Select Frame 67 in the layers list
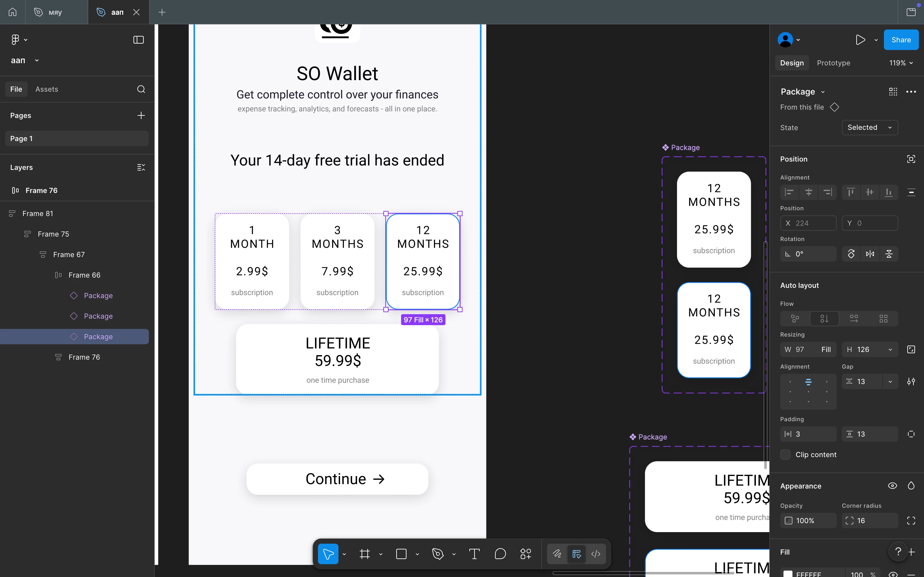This screenshot has width=924, height=577. pyautogui.click(x=69, y=255)
